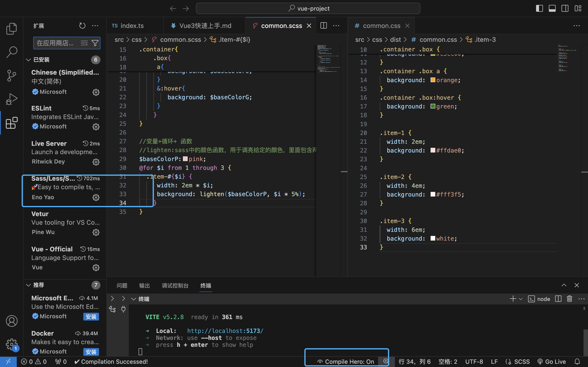Open the Explorer view icon

pyautogui.click(x=11, y=29)
